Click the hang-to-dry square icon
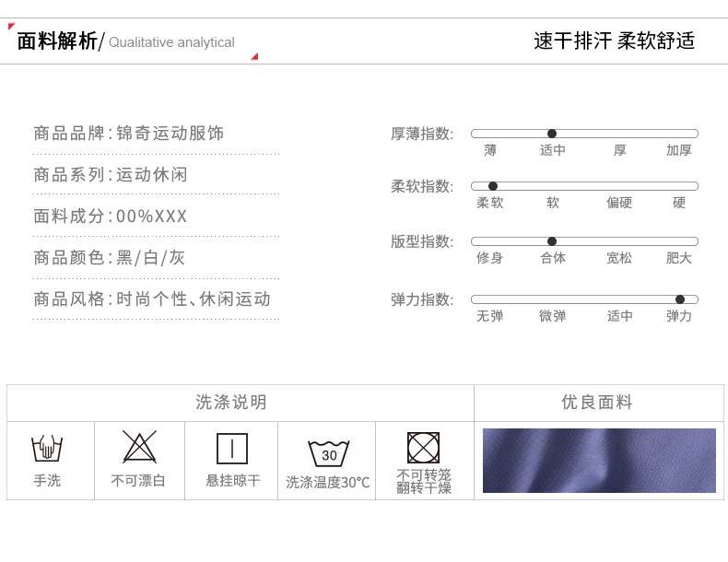 [232, 449]
